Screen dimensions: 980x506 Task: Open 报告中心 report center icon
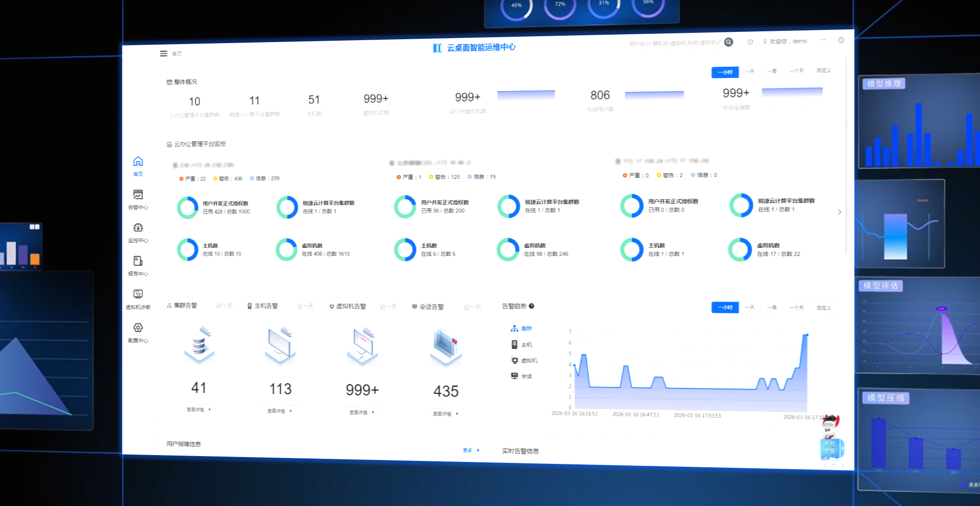coord(138,261)
